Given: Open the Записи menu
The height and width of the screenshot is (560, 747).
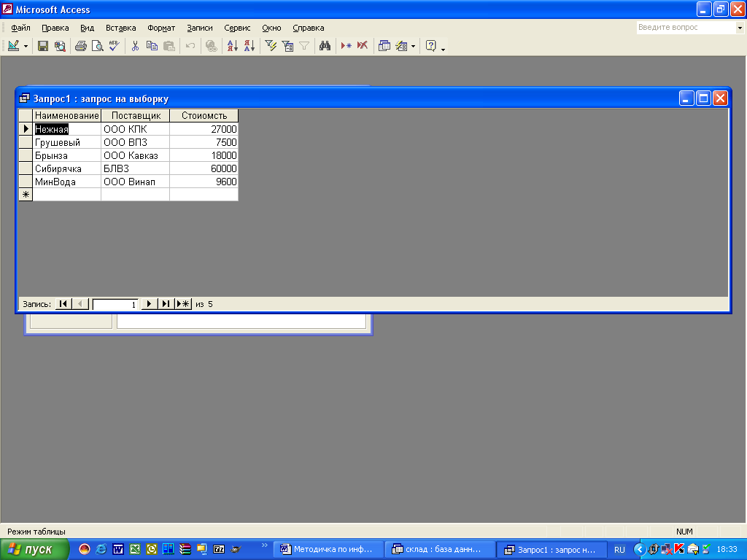Looking at the screenshot, I should (x=200, y=28).
